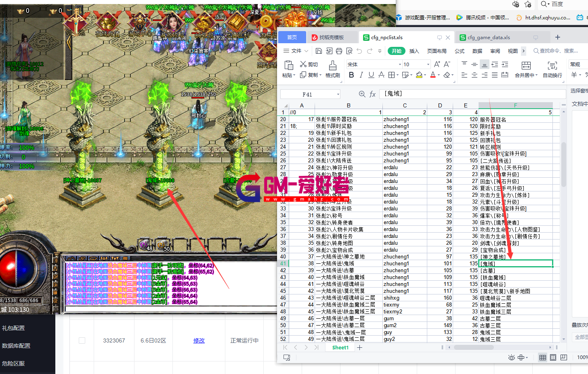Align text right in the cell

pos(485,75)
